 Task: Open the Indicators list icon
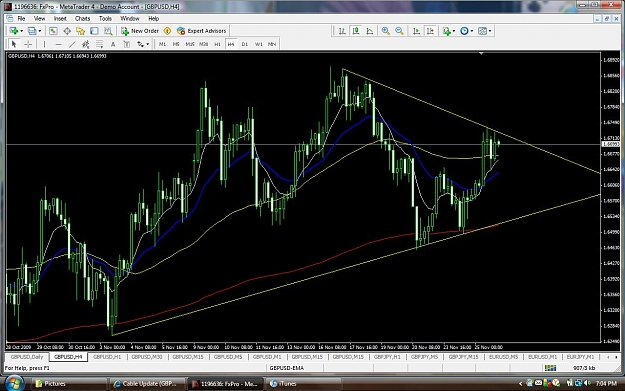click(446, 31)
